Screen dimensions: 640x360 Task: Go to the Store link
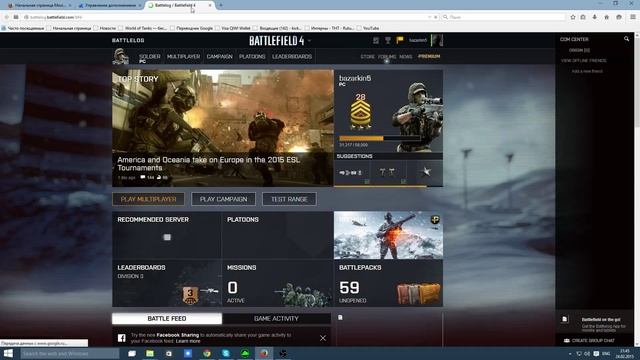367,57
